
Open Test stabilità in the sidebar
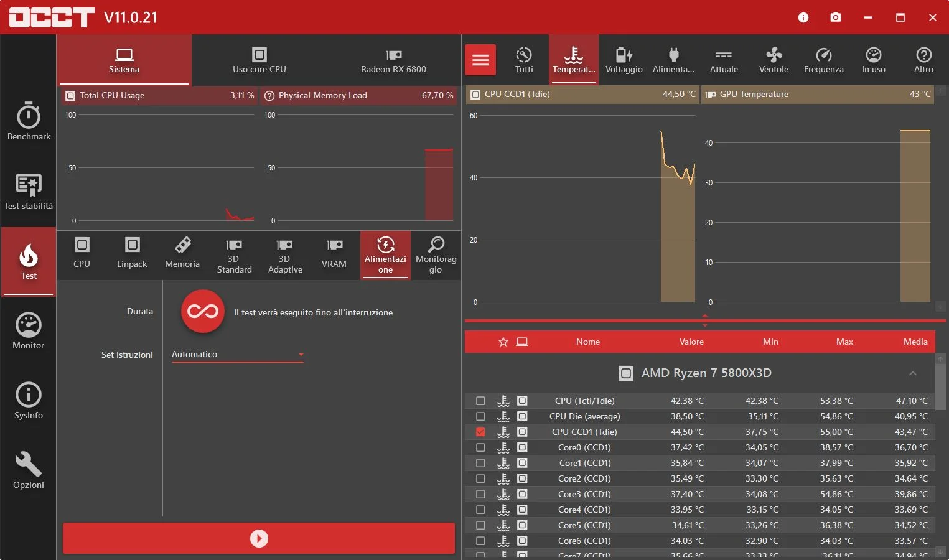point(29,192)
